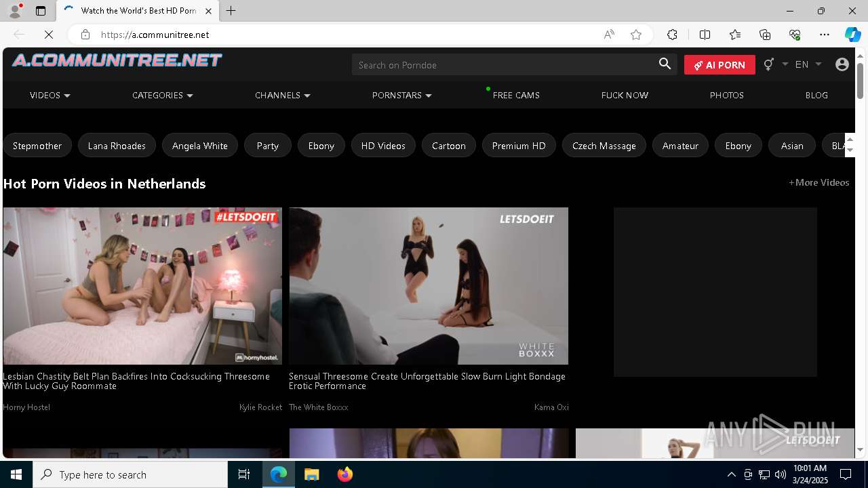The height and width of the screenshot is (488, 868).
Task: Open the FREE CAMS menu item
Action: click(516, 96)
